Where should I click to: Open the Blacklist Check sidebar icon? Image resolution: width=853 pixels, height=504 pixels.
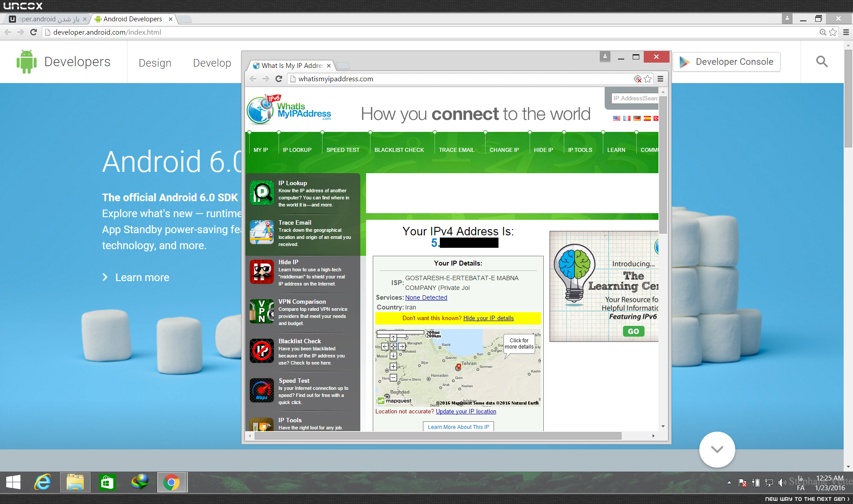[262, 351]
